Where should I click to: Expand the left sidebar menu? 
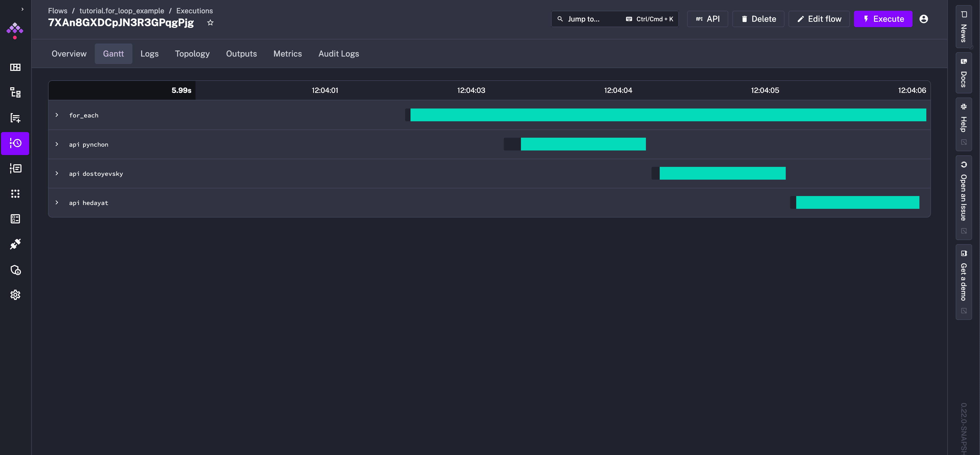coord(22,9)
